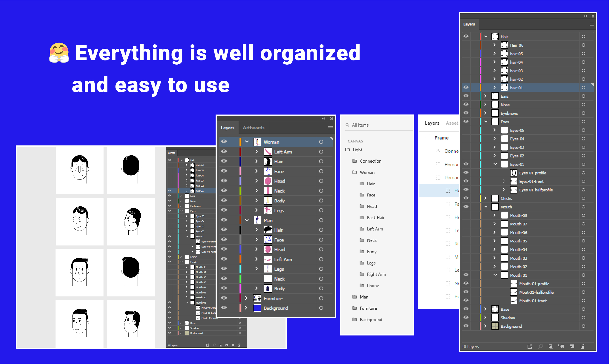The height and width of the screenshot is (364, 609).
Task: Click Light folder icon in Canvas list
Action: pyautogui.click(x=347, y=149)
